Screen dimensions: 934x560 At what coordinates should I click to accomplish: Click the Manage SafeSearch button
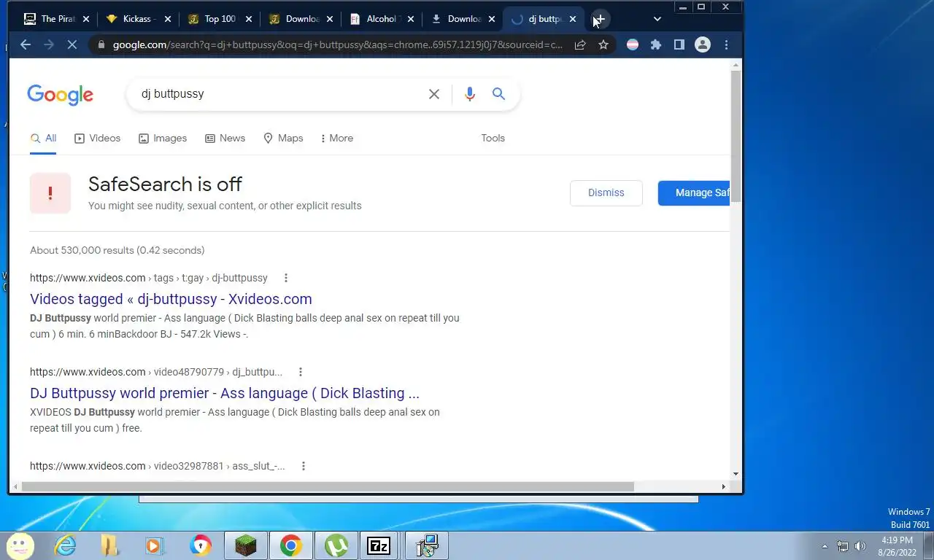point(694,193)
